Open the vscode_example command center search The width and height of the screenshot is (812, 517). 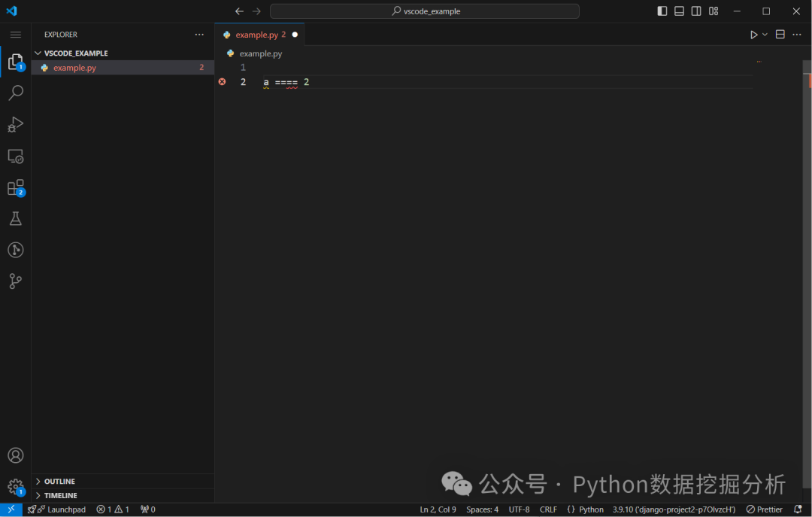(x=425, y=11)
